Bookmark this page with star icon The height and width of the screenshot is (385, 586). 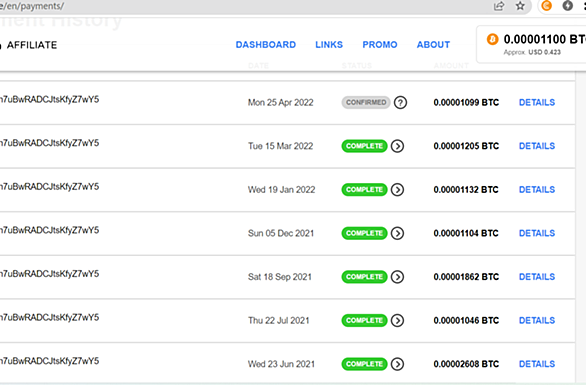pos(520,6)
